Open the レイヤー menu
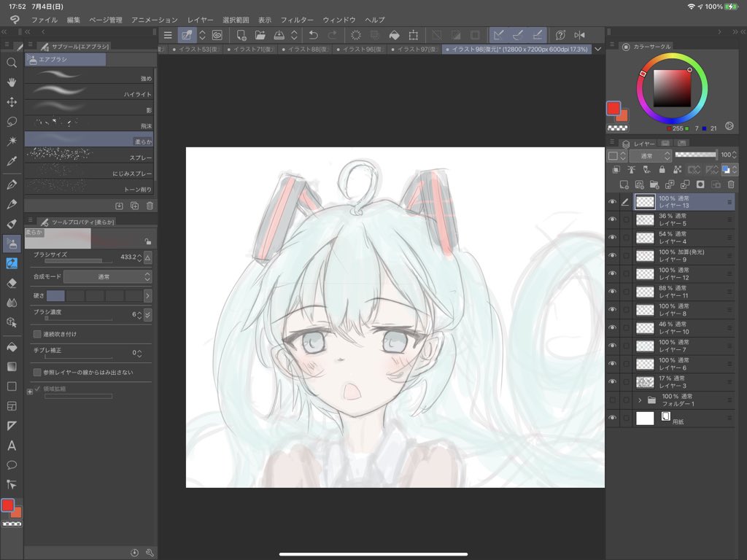This screenshot has height=560, width=747. click(x=200, y=20)
